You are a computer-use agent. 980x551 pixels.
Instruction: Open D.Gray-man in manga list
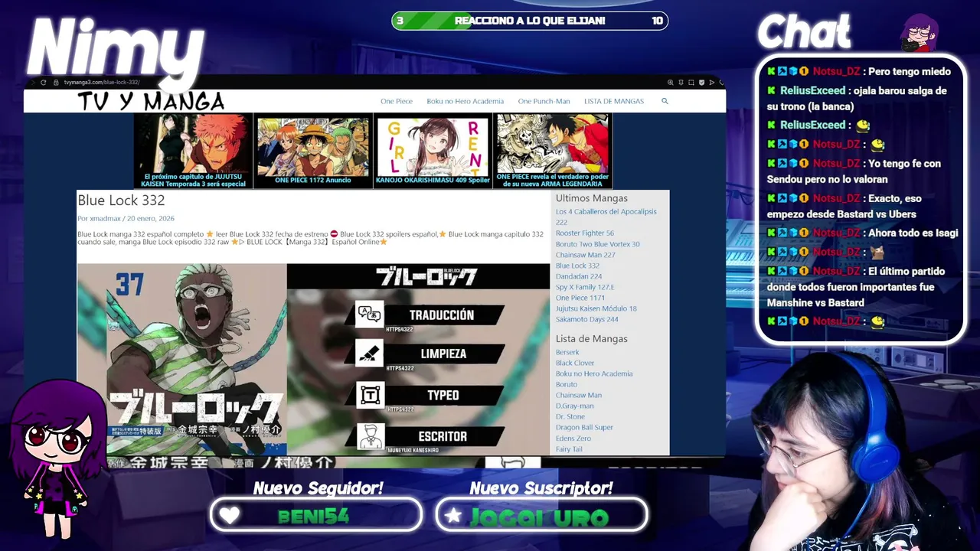575,406
